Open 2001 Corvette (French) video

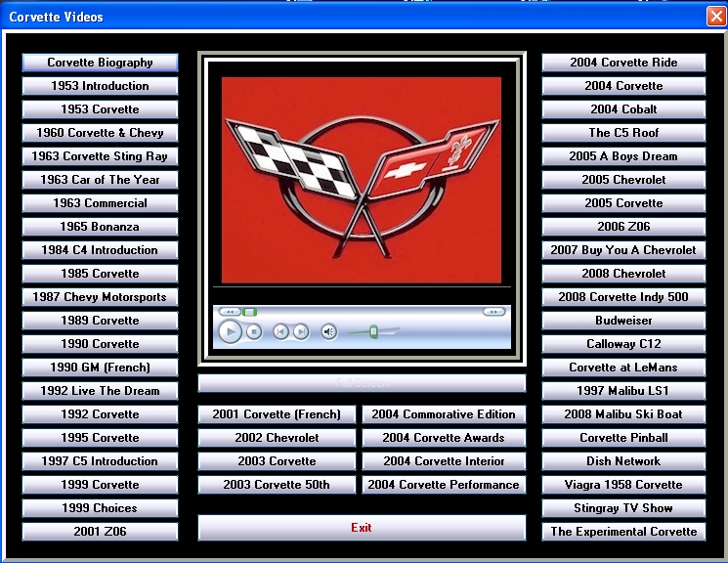[277, 414]
